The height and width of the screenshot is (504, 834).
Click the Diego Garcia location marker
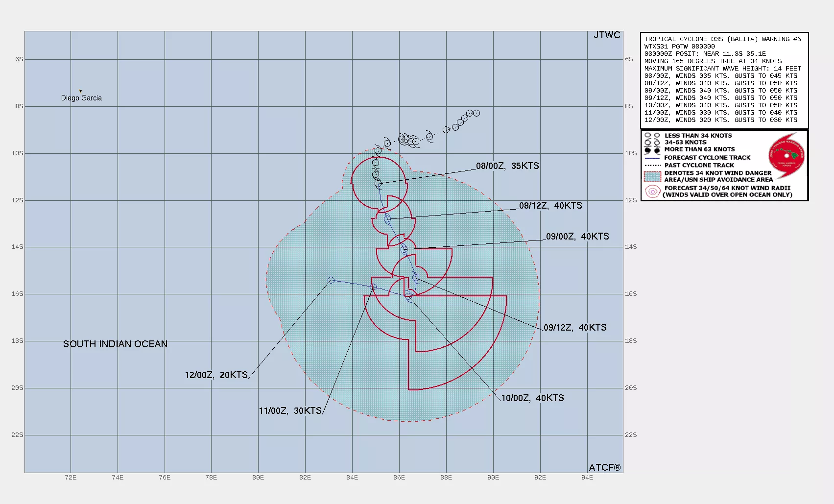coord(81,91)
